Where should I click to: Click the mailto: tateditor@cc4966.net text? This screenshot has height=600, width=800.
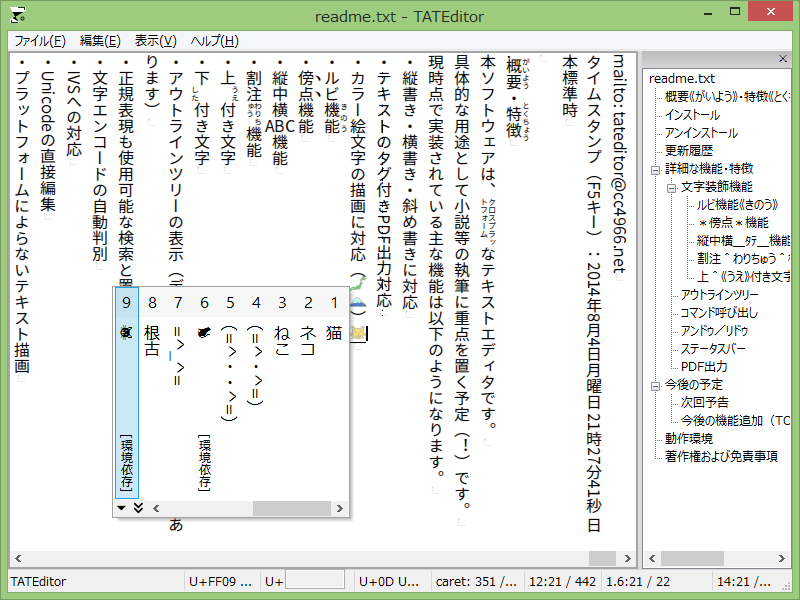pos(619,163)
